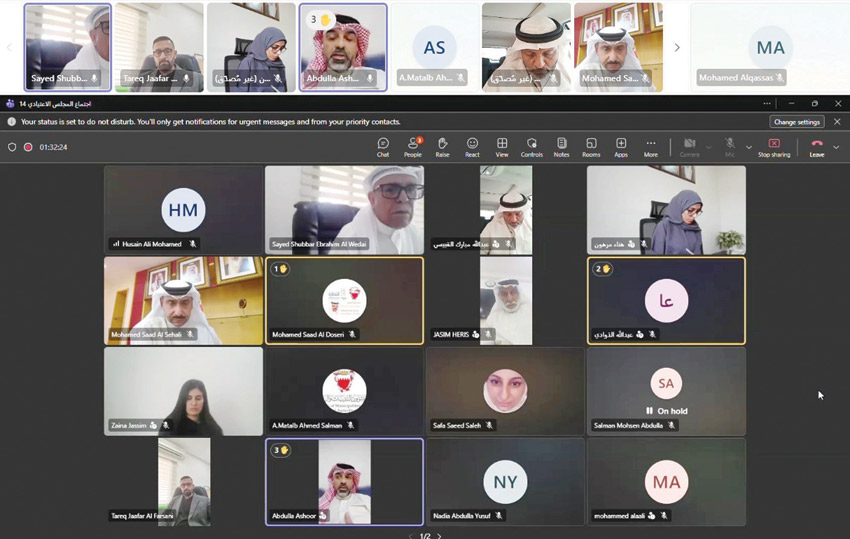Raise your hand in the meeting
Image resolution: width=850 pixels, height=539 pixels.
pos(442,147)
